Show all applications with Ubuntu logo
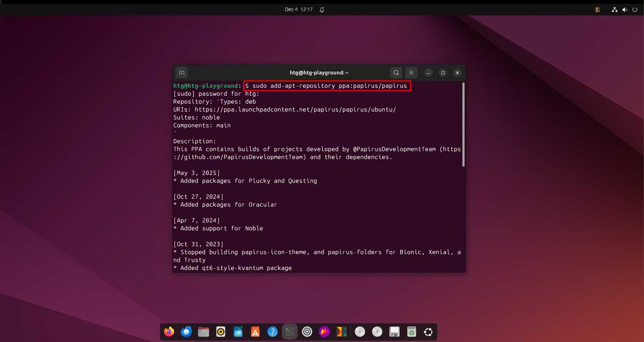 [x=428, y=332]
